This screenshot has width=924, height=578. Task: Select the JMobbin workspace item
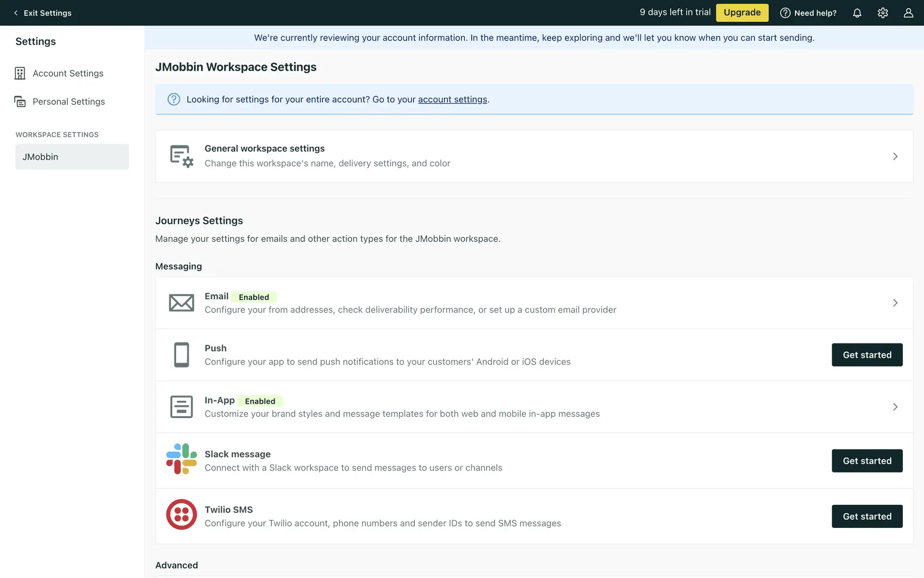click(72, 157)
